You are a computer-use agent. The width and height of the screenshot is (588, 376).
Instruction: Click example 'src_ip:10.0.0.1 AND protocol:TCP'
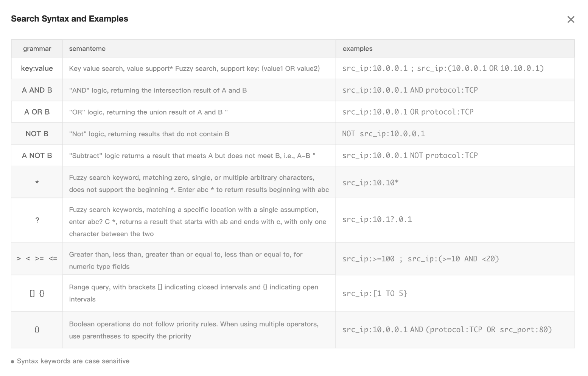410,90
